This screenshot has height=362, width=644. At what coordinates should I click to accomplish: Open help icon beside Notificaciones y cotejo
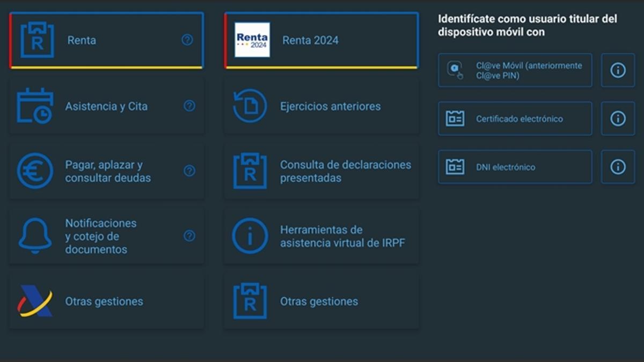coord(189,235)
